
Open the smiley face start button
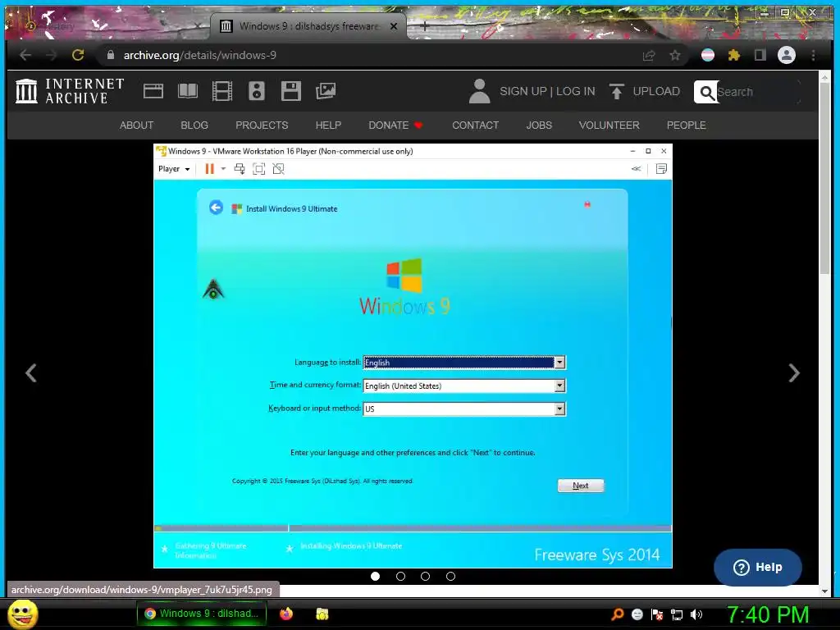point(22,614)
